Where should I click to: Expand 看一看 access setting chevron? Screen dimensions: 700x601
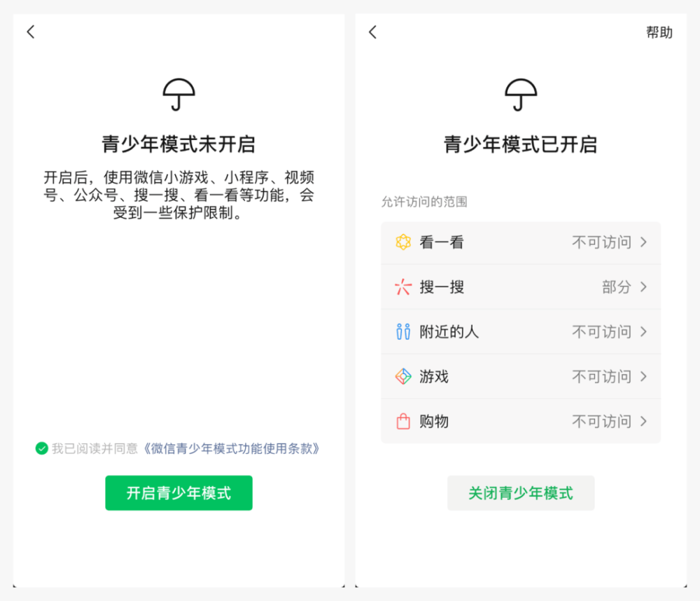click(x=643, y=242)
